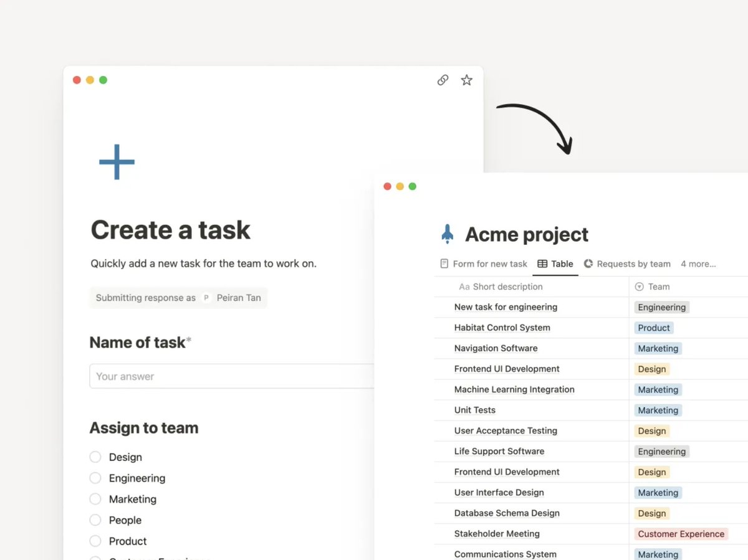
Task: Click the rocket icon beside Acme project
Action: (446, 234)
